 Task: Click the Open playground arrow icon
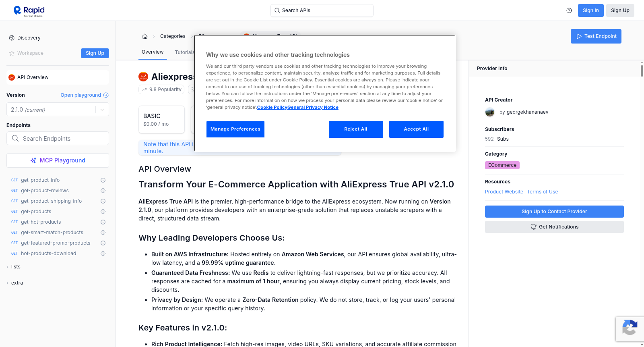pyautogui.click(x=106, y=95)
